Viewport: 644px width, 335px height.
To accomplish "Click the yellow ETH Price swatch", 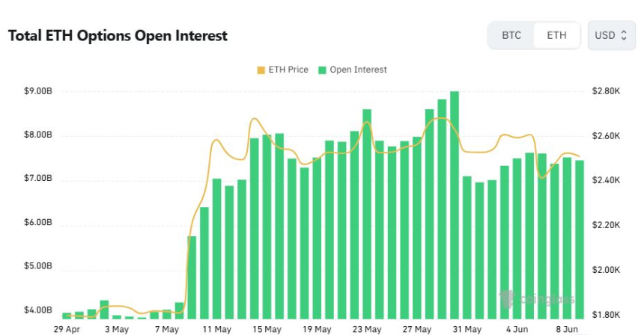I will point(261,70).
